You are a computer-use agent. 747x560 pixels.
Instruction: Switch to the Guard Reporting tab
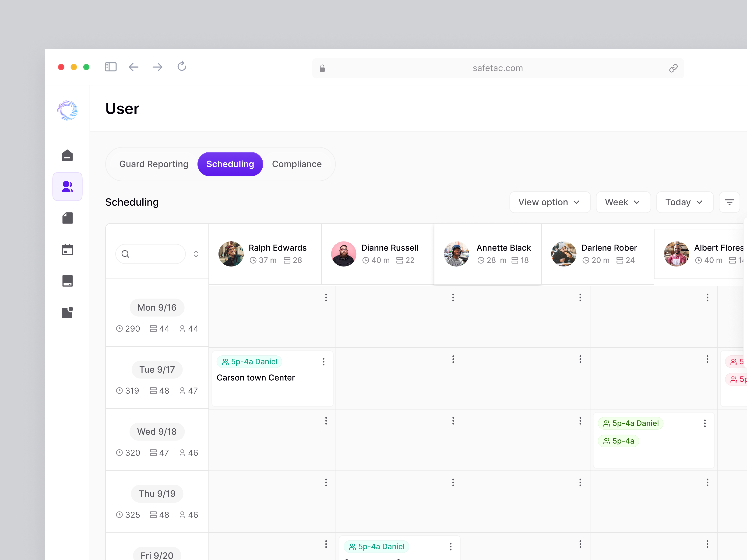(154, 164)
